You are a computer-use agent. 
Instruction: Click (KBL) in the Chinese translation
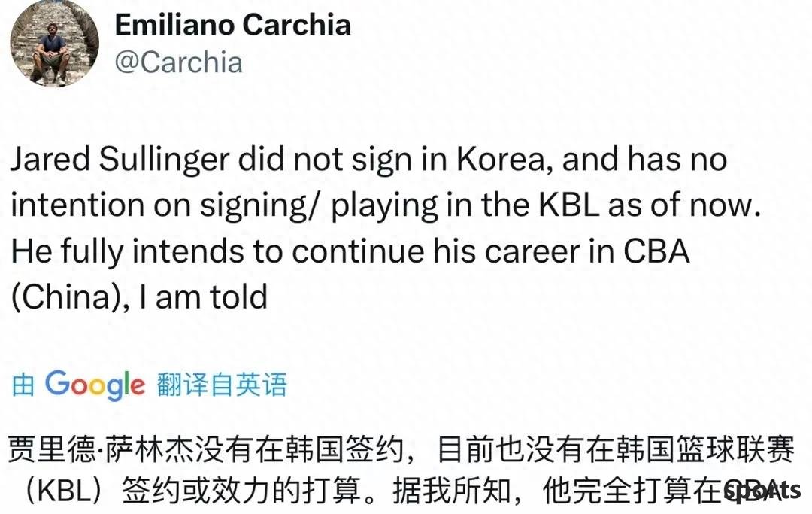click(x=65, y=491)
